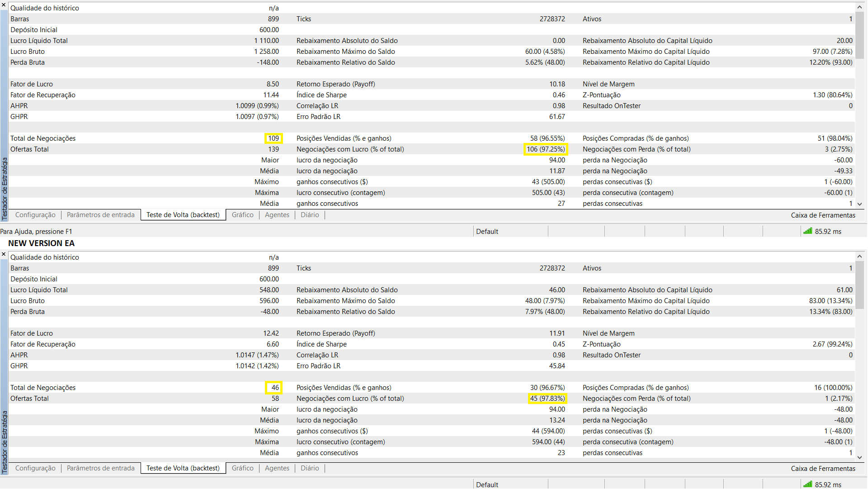The image size is (868, 489).
Task: Open Diário tab in lower tester
Action: (x=310, y=468)
